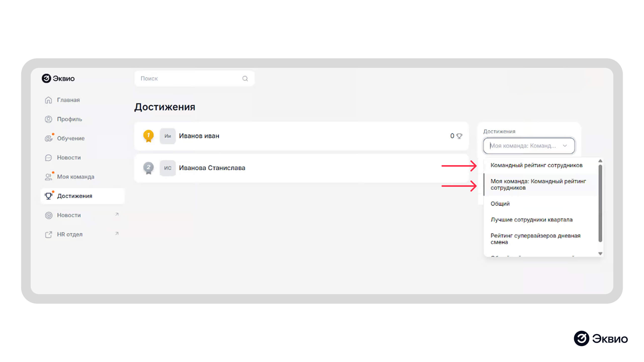The height and width of the screenshot is (362, 644).
Task: Select Командный рейтинг сотрудников option
Action: pyautogui.click(x=536, y=165)
